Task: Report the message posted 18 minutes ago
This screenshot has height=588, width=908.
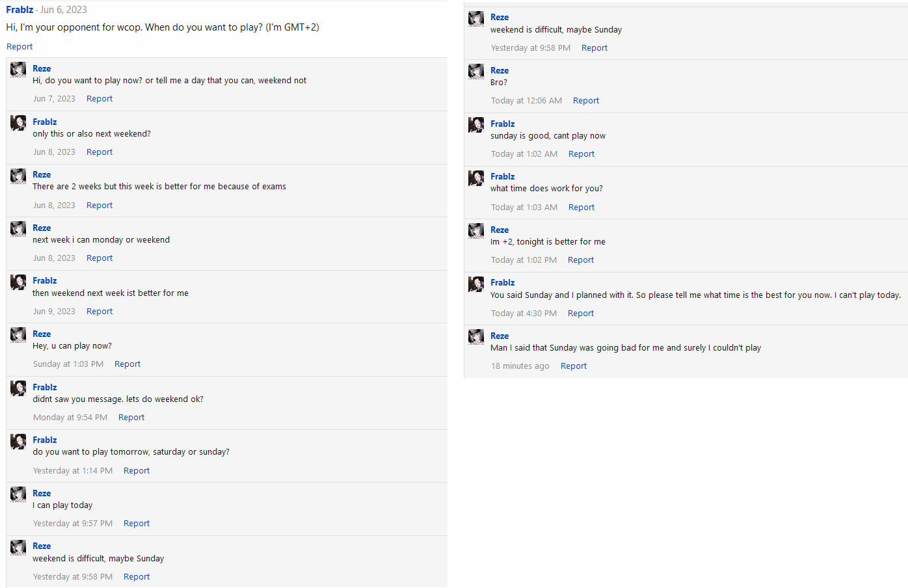Action: click(574, 366)
